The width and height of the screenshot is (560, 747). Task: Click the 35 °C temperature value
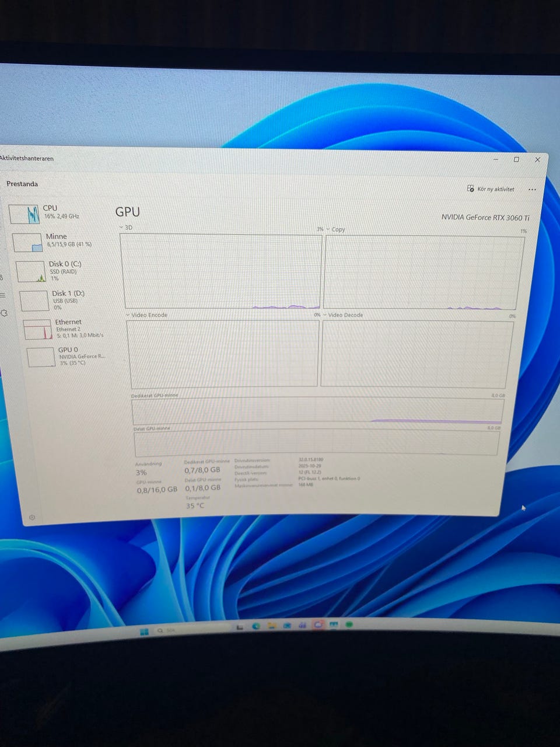[195, 506]
